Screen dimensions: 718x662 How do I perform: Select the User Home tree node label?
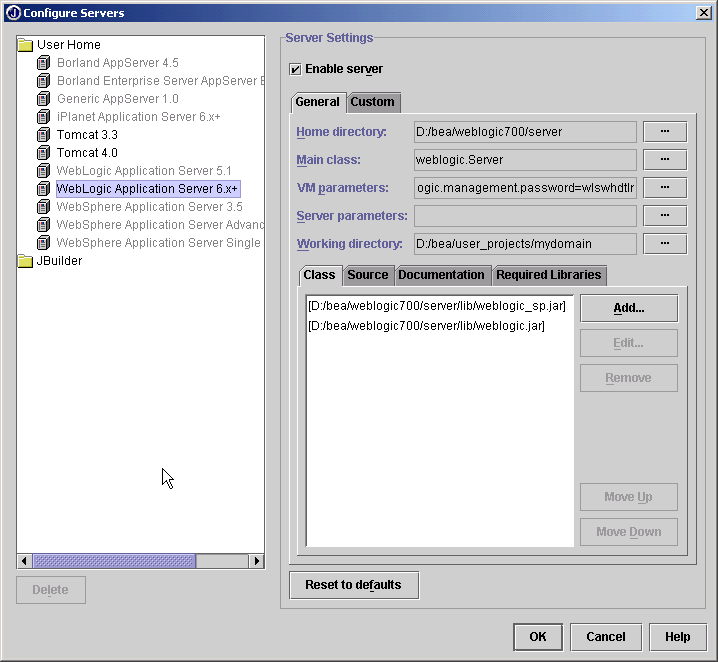coord(69,45)
